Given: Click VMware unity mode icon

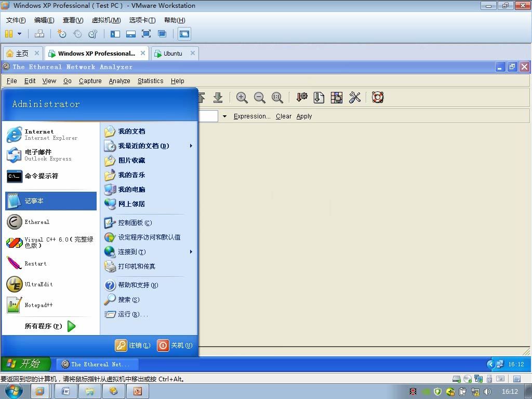Looking at the screenshot, I should pyautogui.click(x=162, y=34).
